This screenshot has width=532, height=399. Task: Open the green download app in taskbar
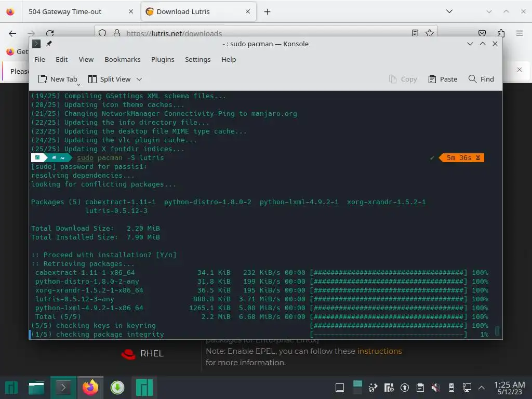coord(117,388)
